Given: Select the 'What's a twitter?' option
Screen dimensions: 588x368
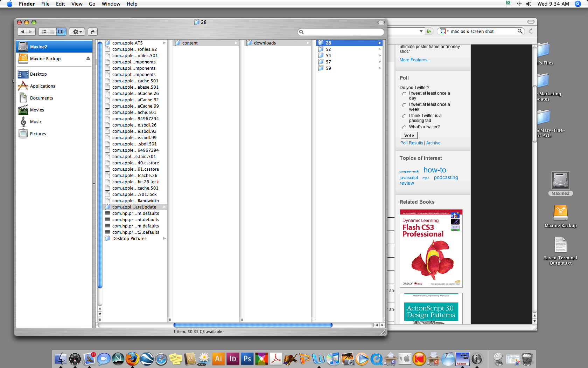Looking at the screenshot, I should (404, 127).
